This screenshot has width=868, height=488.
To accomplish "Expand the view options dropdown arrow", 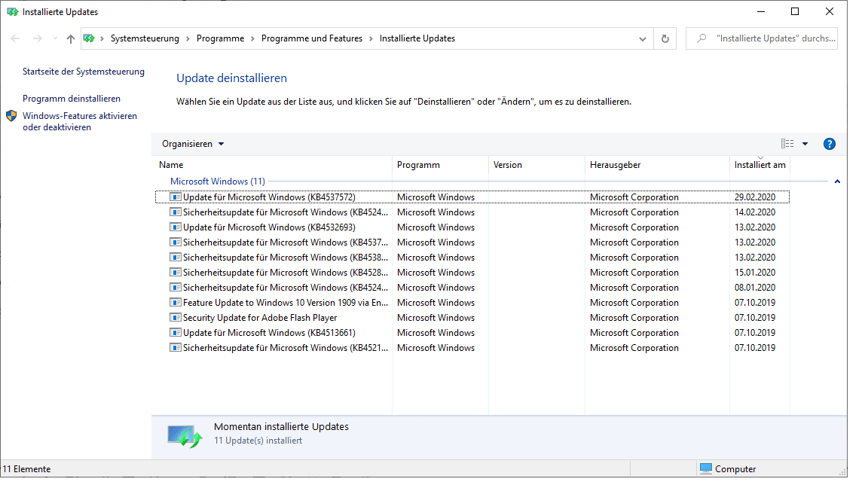I will [x=805, y=144].
